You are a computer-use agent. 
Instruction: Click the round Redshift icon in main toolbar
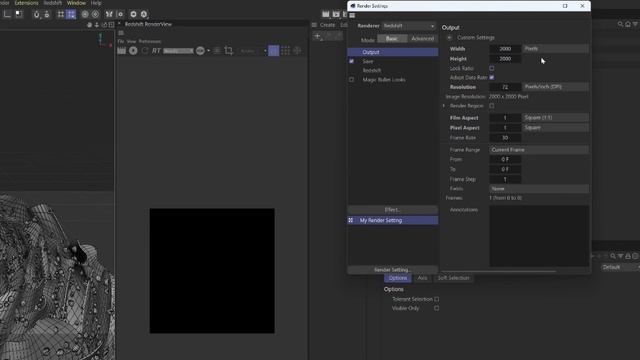click(133, 14)
